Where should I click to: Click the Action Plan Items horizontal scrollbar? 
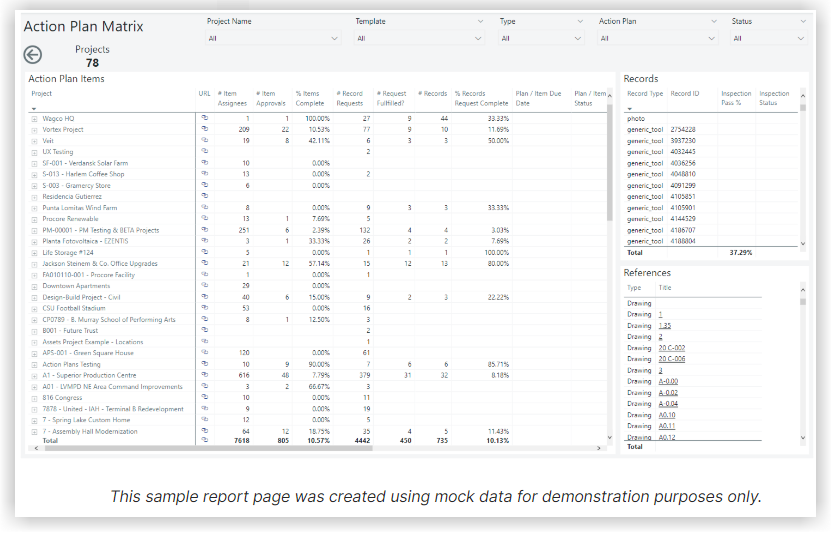pos(209,448)
